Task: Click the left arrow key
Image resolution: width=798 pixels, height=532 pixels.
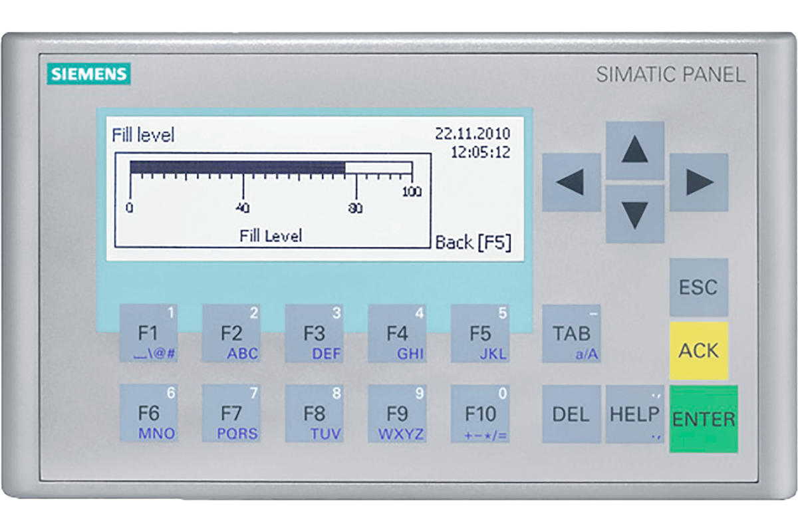Action: click(571, 182)
